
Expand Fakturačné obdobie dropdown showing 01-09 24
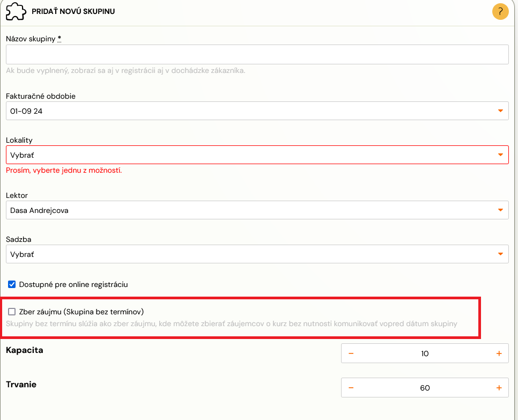tap(257, 110)
